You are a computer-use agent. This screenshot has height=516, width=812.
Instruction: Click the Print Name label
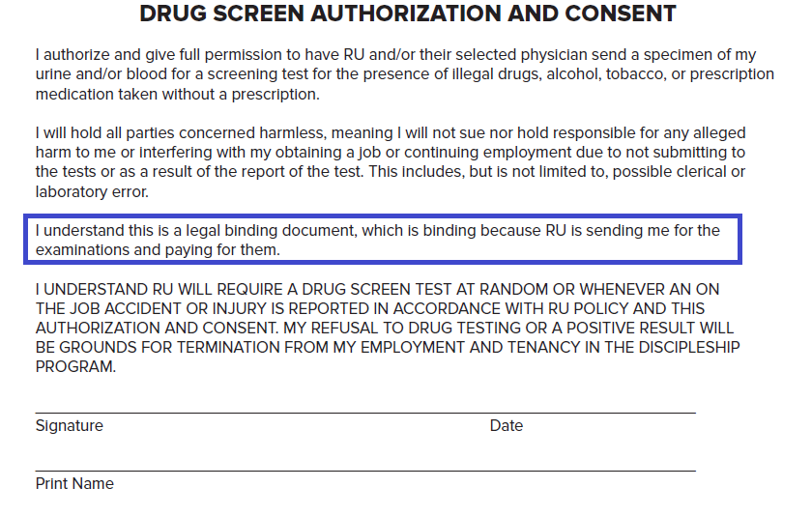(74, 483)
